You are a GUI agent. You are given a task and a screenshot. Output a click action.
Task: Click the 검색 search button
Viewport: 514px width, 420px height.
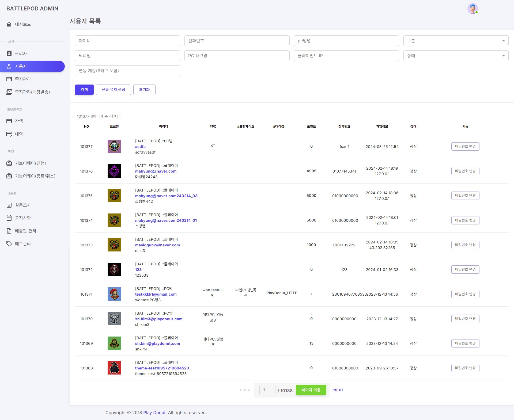point(84,90)
